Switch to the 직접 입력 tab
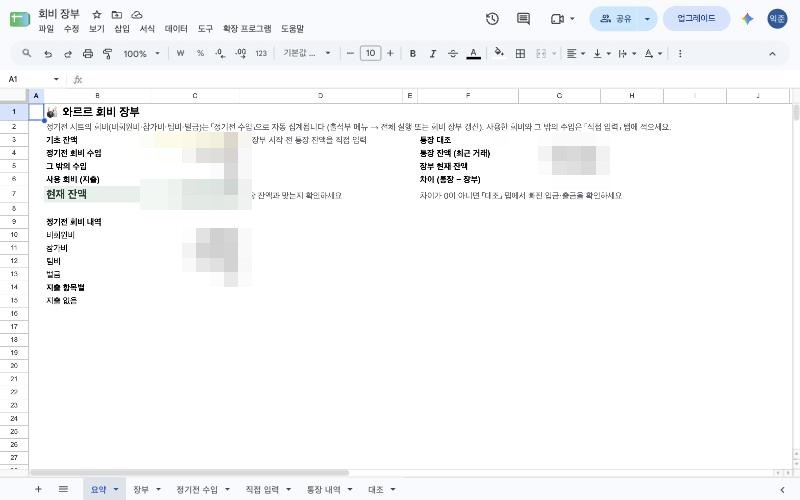This screenshot has width=800, height=500. tap(262, 490)
